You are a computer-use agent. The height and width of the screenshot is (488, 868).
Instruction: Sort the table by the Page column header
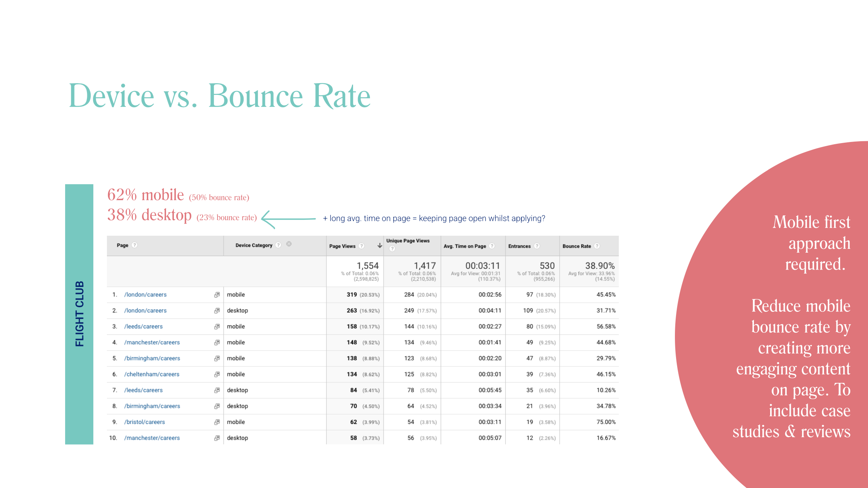122,245
